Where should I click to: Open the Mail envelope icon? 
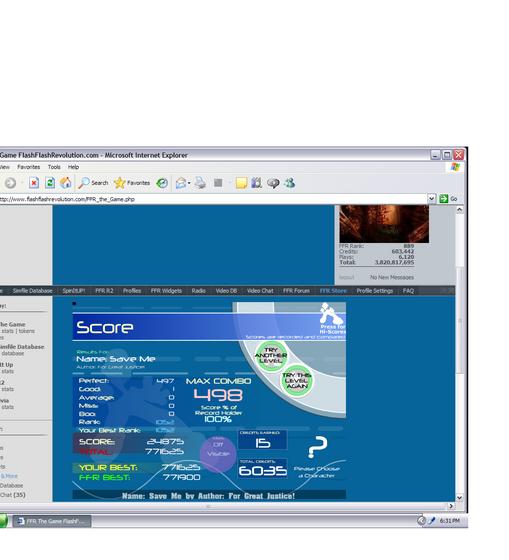pyautogui.click(x=181, y=184)
